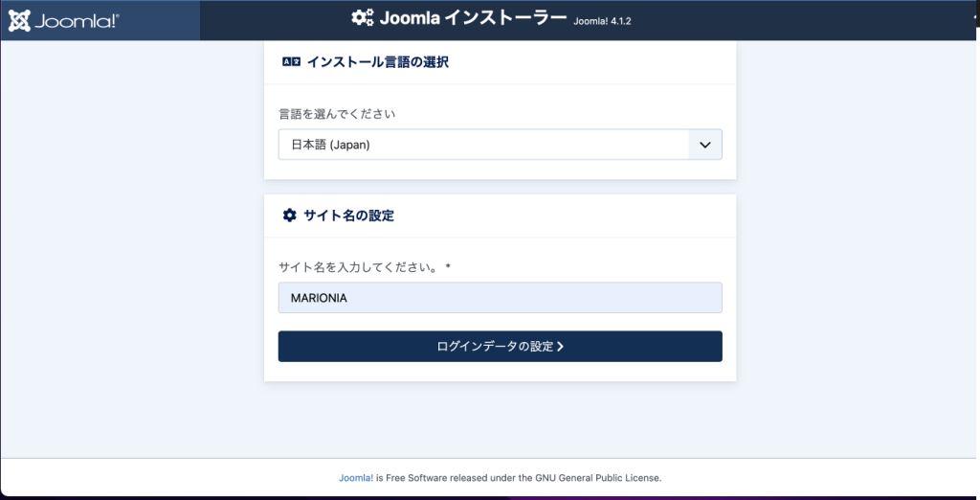Click the Joomla! logo in header
Screen dimensions: 980x500
(63, 21)
